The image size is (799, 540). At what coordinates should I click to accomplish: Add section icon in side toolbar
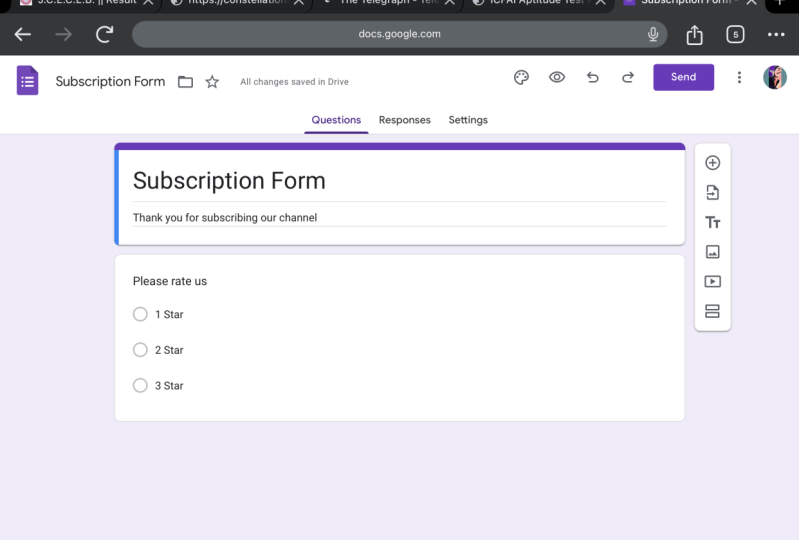[712, 311]
